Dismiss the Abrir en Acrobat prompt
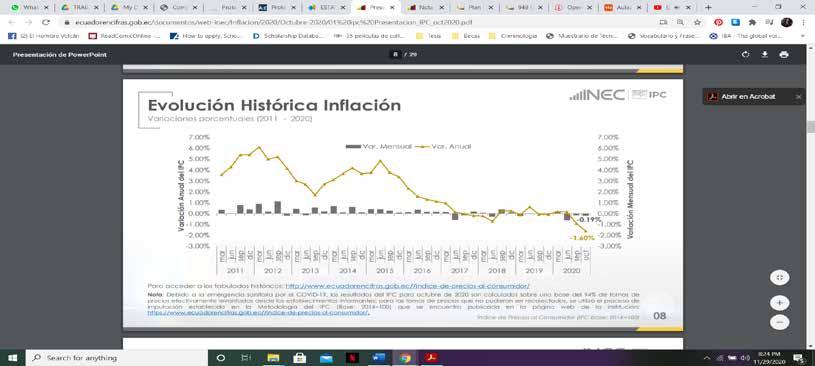Viewport: 815px width, 366px height. (x=798, y=97)
